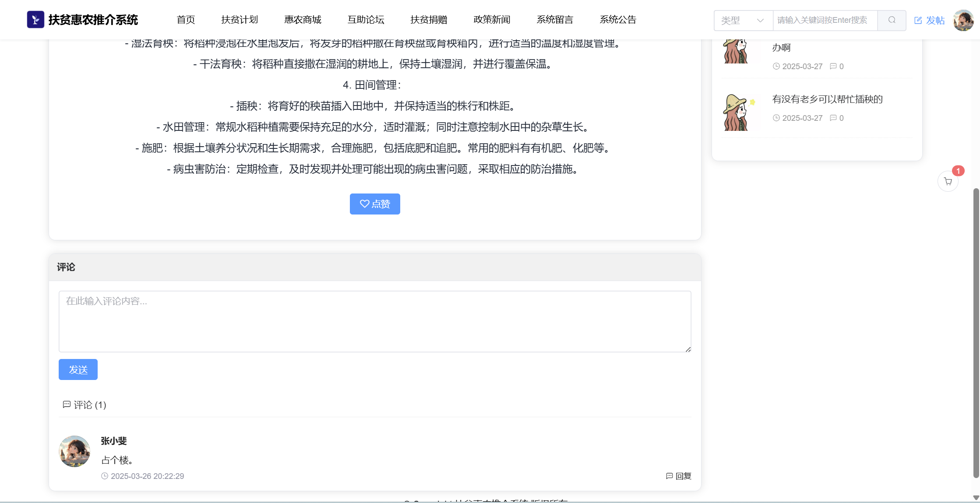
Task: Open the 互助论坛 menu item
Action: [366, 20]
